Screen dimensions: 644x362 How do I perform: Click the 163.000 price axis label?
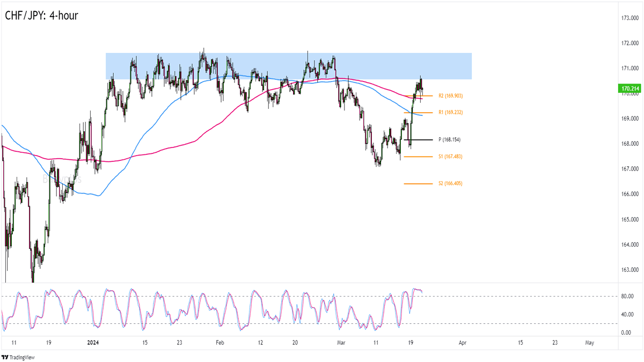(x=628, y=270)
